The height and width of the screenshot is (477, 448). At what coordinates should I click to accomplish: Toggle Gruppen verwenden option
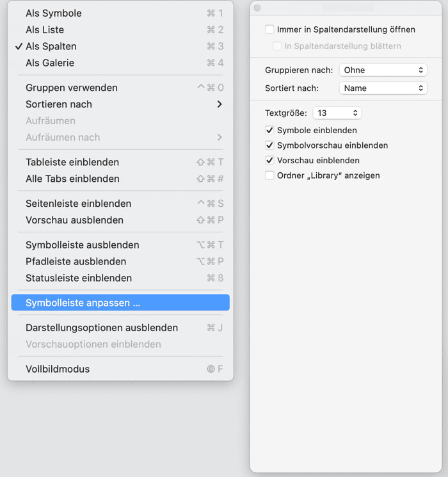(72, 88)
